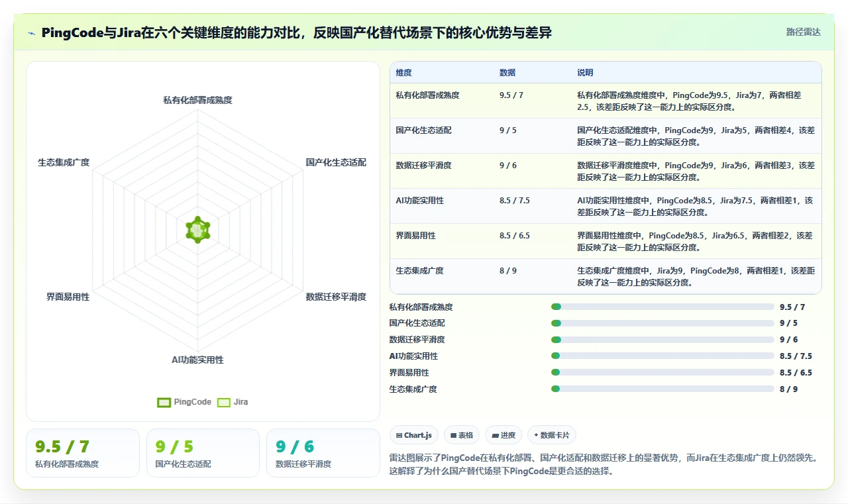Click the 9 / 6 value in the table
Viewport: 848px width, 504px height.
508,166
